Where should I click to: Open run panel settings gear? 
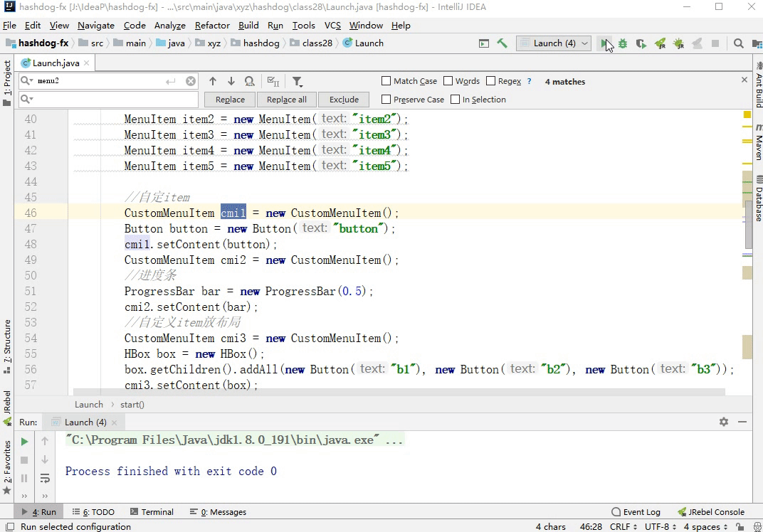[723, 422]
